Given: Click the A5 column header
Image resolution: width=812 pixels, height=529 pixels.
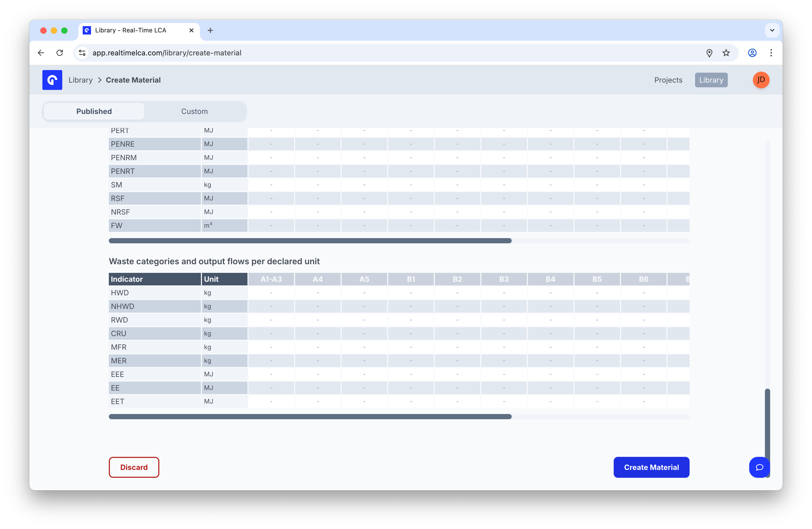Looking at the screenshot, I should click(364, 279).
